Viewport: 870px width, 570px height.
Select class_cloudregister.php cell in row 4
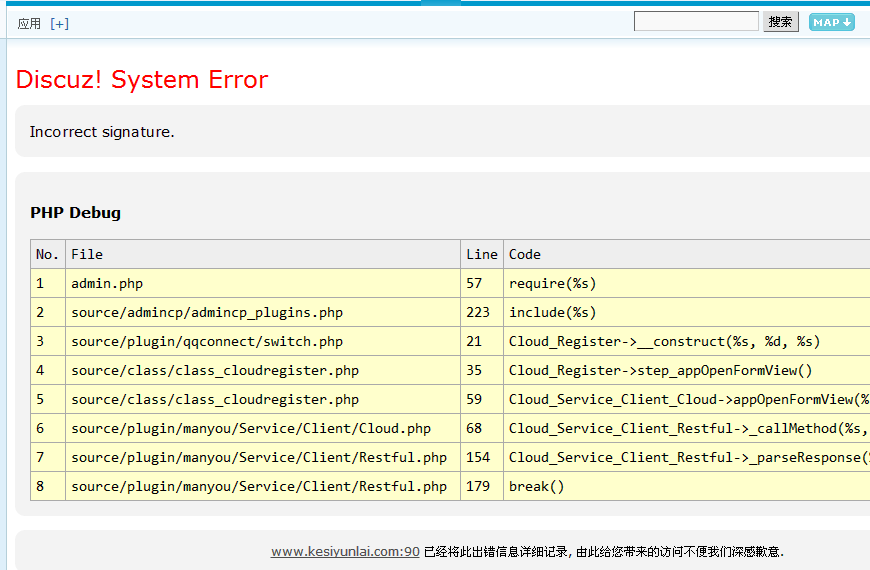(x=263, y=370)
